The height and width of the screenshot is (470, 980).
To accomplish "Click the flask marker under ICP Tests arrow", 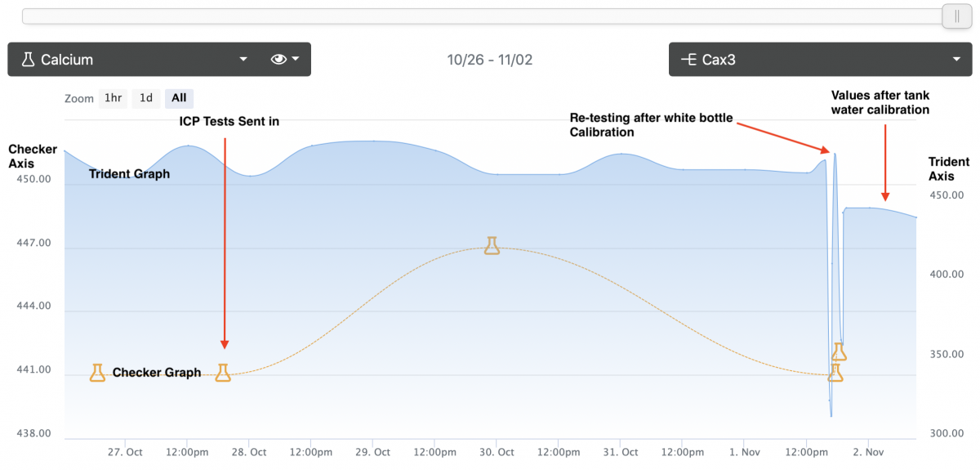I will [222, 373].
